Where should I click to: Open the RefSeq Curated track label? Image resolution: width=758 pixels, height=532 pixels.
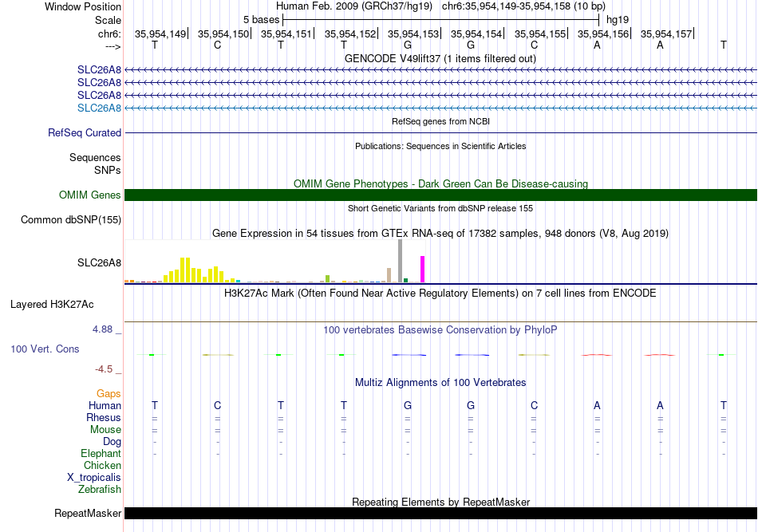(x=85, y=132)
